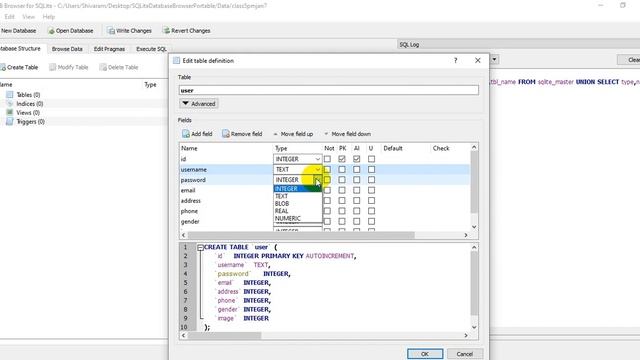Viewport: 640px width, 360px height.
Task: Click the Modify Table icon
Action: (53, 67)
